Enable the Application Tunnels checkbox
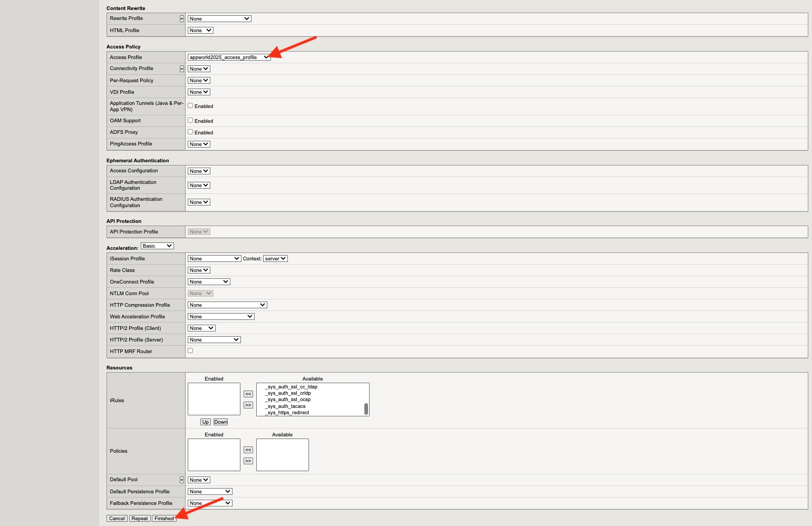The height and width of the screenshot is (526, 812). (190, 106)
